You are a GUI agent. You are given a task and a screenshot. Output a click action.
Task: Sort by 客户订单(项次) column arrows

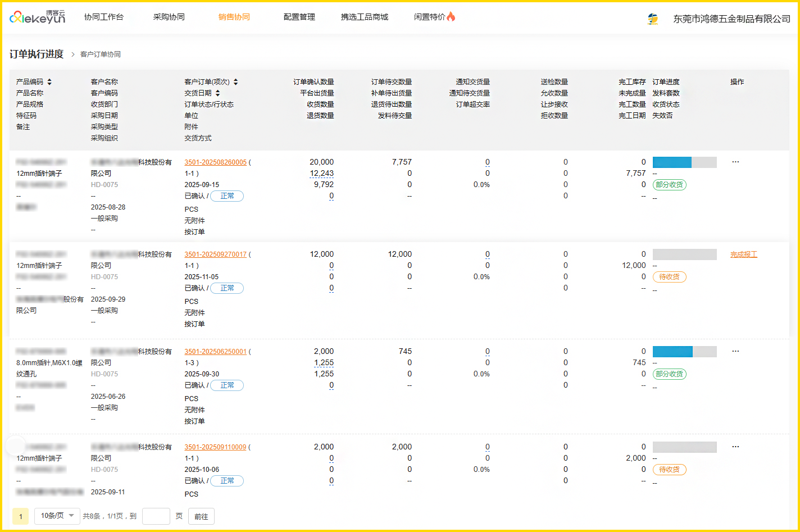coord(235,82)
